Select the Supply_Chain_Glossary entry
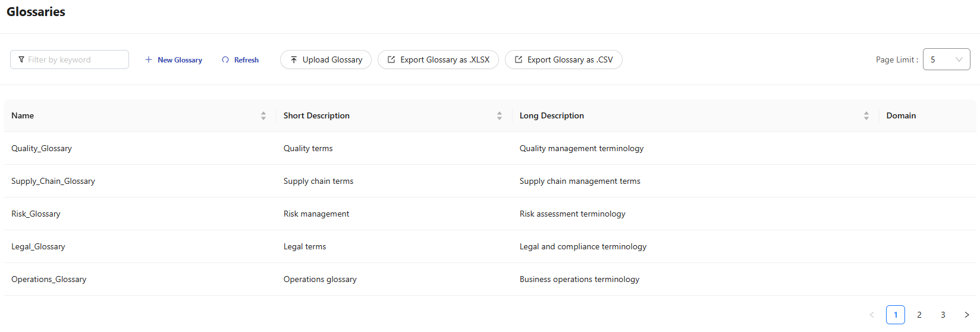This screenshot has width=980, height=332. pyautogui.click(x=53, y=181)
